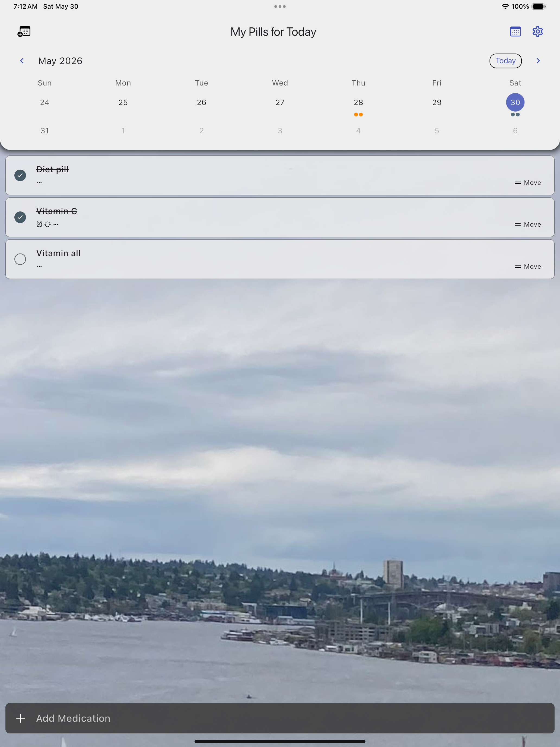Jump to Today button
This screenshot has width=560, height=747.
coord(505,61)
